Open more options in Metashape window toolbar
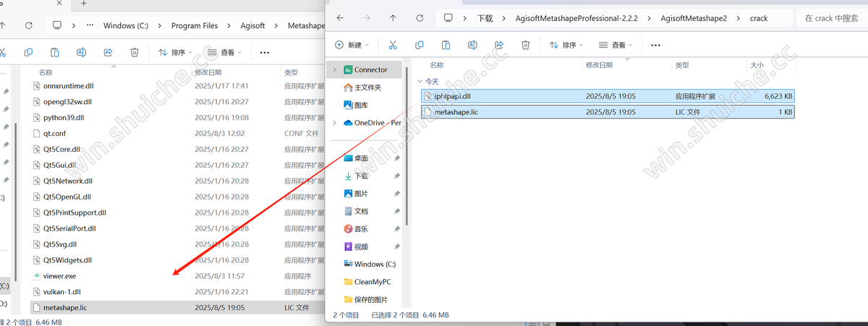This screenshot has width=868, height=326. (264, 53)
